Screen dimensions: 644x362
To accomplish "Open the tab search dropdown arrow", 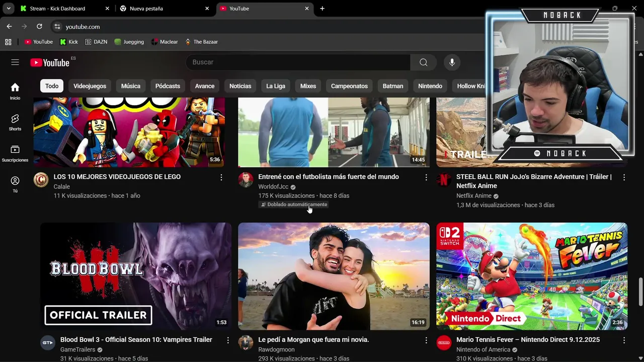I will pyautogui.click(x=9, y=9).
